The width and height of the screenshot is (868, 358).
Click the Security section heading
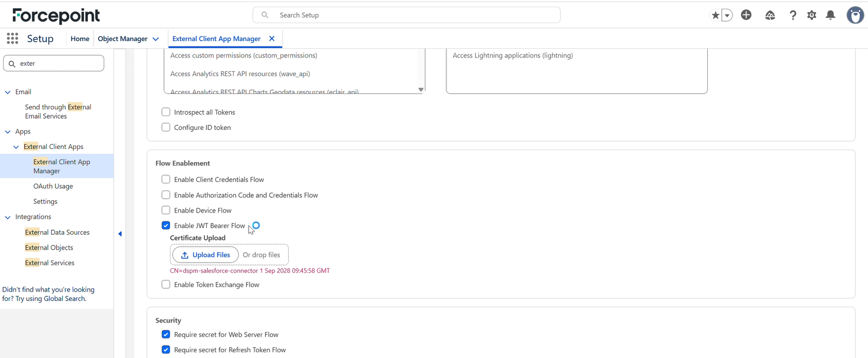tap(168, 320)
